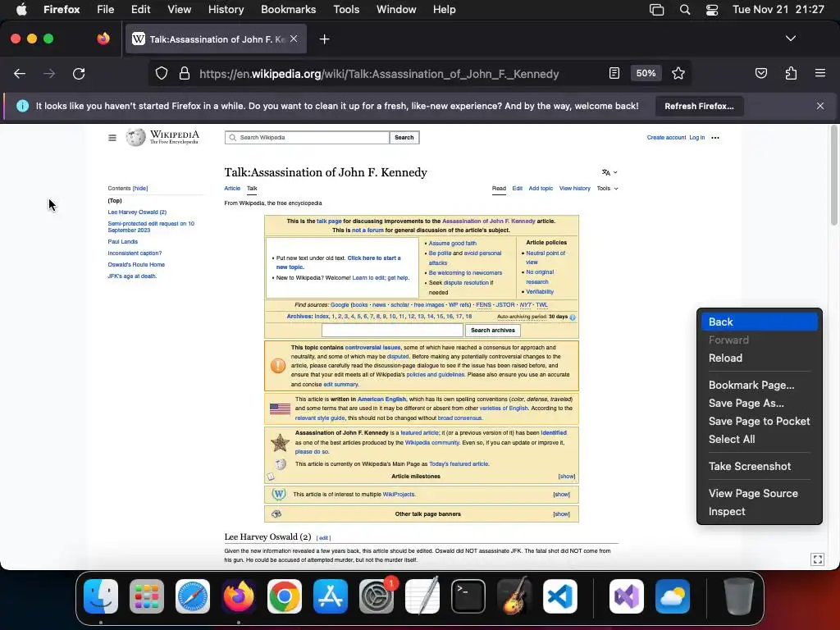Click the Search archives button
The width and height of the screenshot is (840, 630).
pos(492,331)
